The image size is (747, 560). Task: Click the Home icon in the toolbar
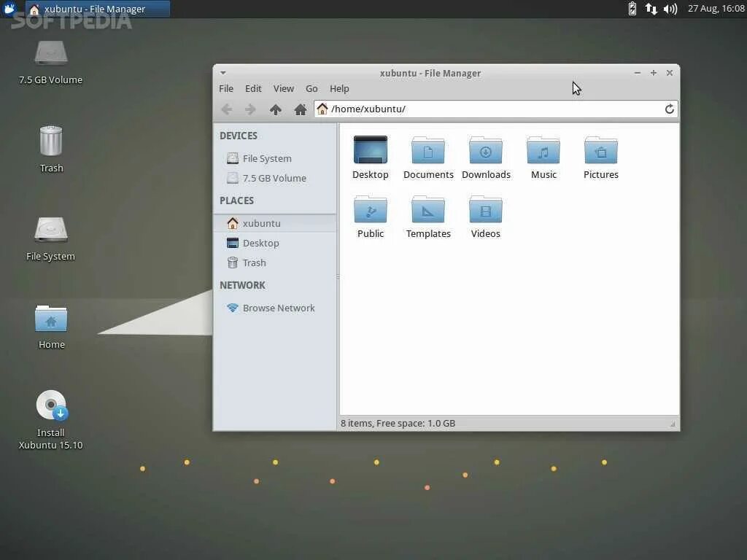300,109
